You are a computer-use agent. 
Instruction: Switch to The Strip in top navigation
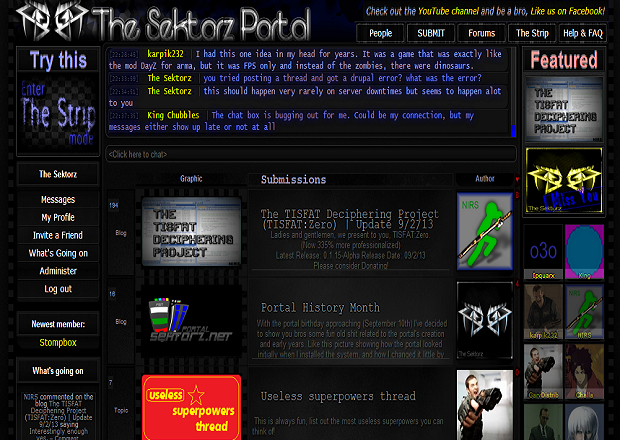click(532, 33)
